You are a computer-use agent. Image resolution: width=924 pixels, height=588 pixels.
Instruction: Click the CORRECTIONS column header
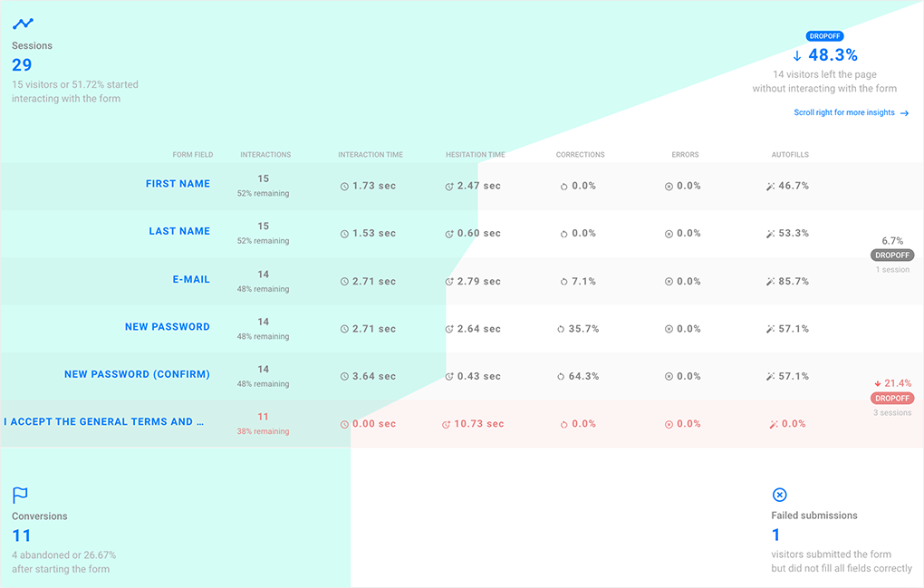pos(580,155)
